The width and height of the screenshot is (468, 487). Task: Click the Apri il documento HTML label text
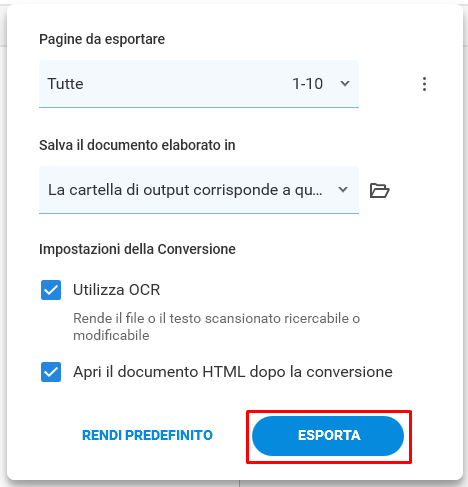[x=233, y=372]
